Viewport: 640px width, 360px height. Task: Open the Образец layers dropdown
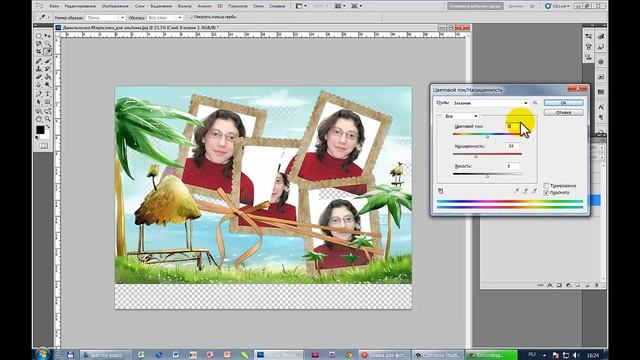pos(165,18)
